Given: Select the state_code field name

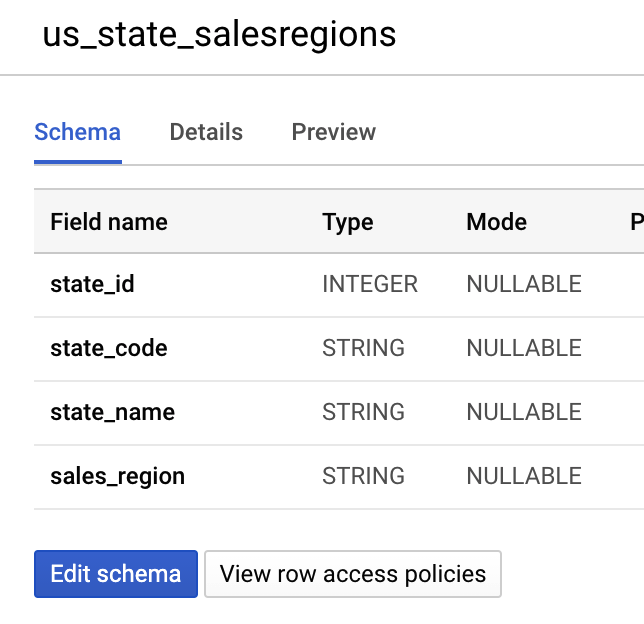Looking at the screenshot, I should tap(108, 348).
